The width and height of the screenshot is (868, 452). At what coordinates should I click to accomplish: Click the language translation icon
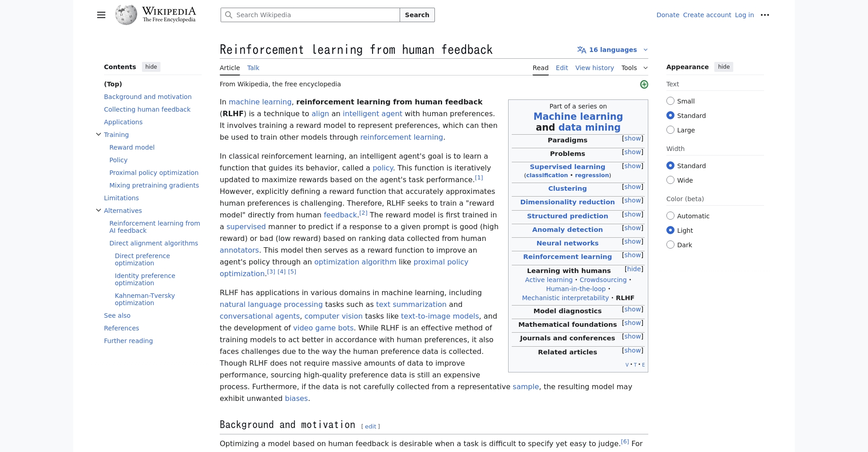click(581, 50)
